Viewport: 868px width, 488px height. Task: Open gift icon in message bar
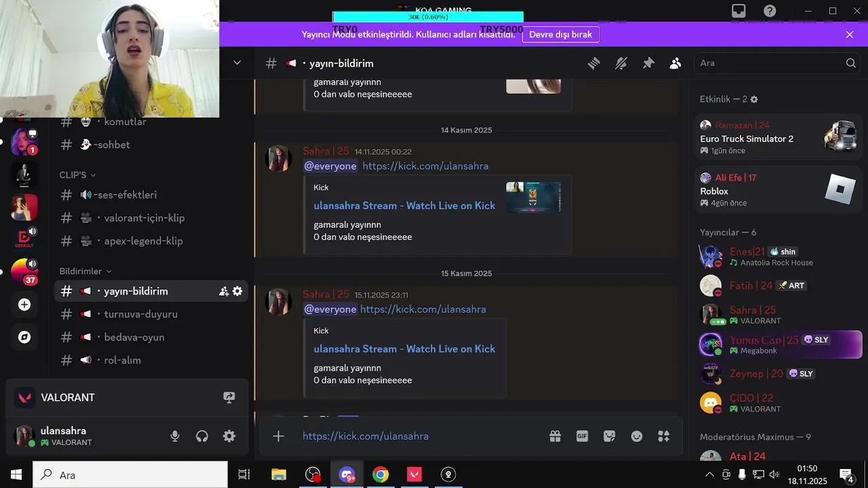[555, 436]
